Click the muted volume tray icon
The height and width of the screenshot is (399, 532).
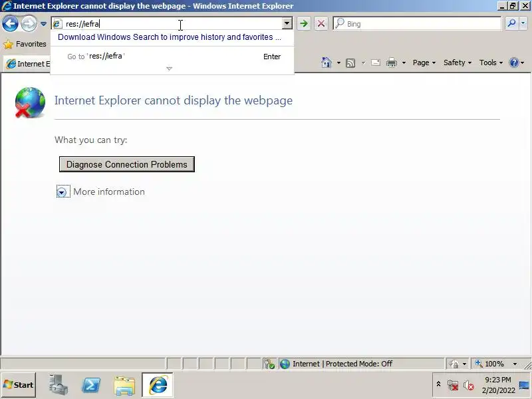tap(469, 386)
